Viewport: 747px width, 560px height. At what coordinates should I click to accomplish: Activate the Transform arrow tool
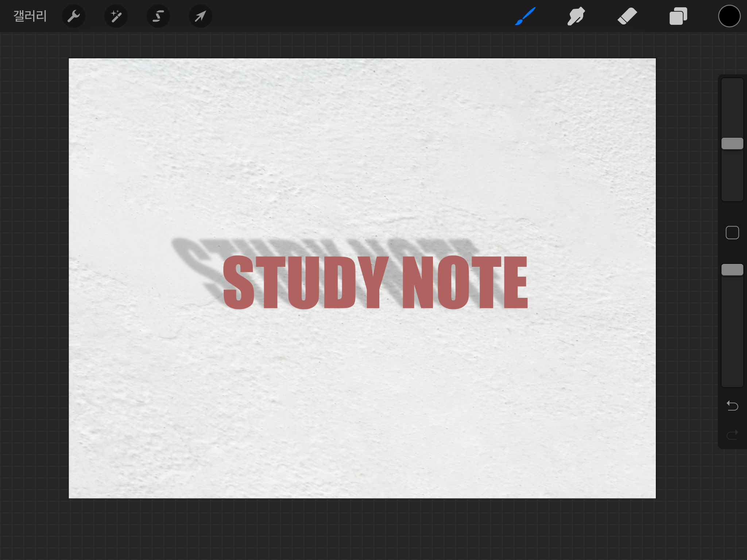click(x=200, y=16)
